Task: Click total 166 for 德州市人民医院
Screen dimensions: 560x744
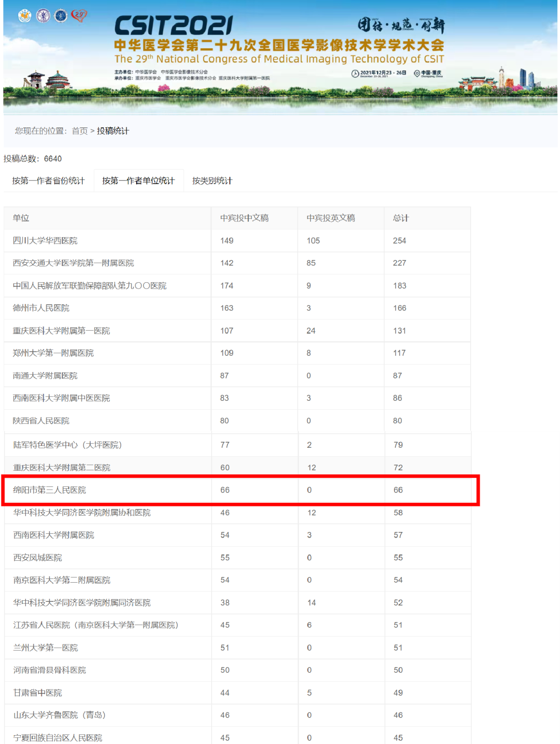Action: coord(400,308)
